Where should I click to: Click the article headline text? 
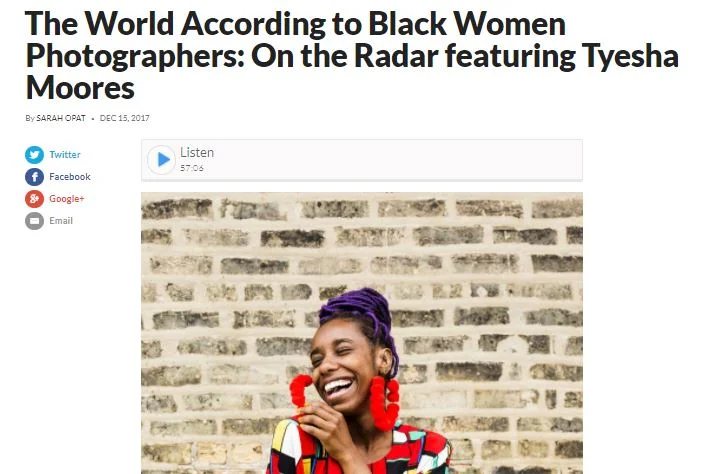[x=352, y=55]
